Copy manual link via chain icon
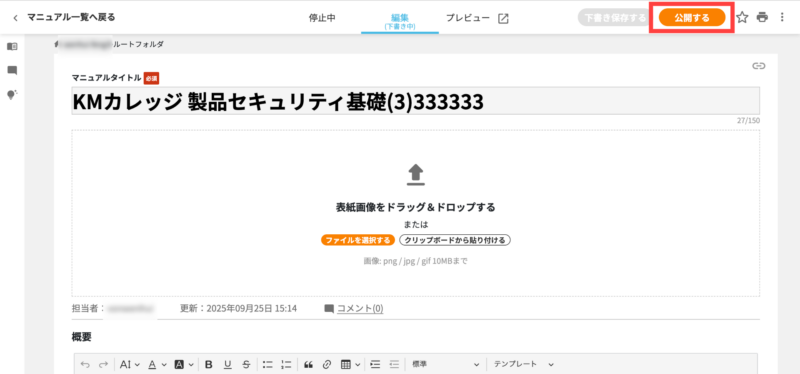 [x=759, y=65]
